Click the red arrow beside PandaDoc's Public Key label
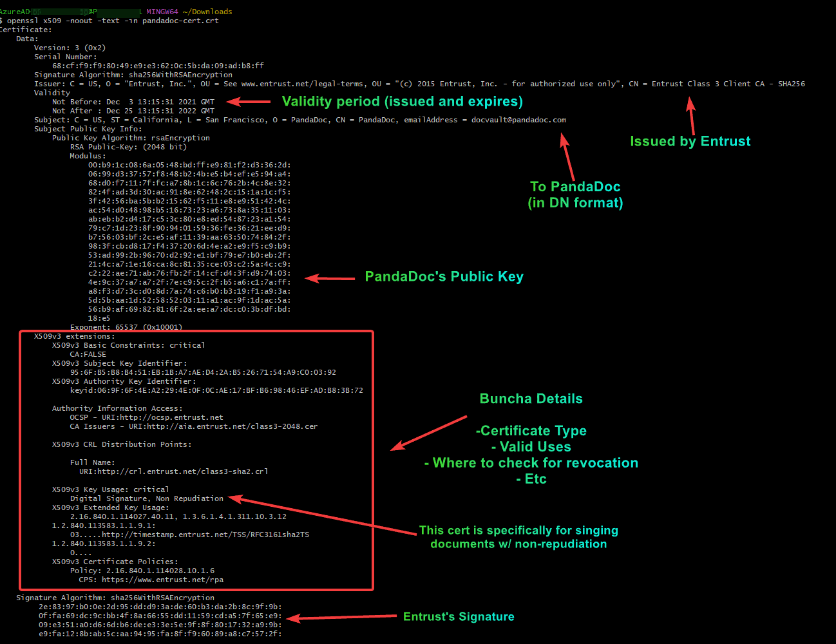 point(329,278)
